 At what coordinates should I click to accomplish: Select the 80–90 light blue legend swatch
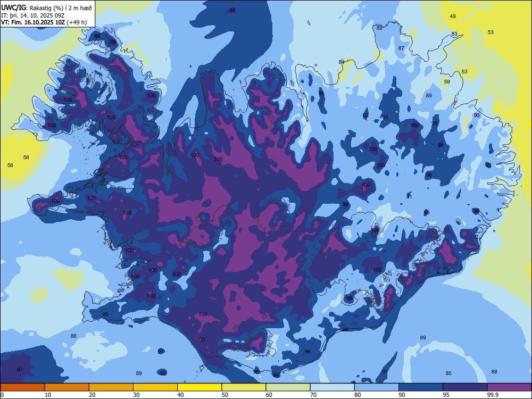pos(377,387)
